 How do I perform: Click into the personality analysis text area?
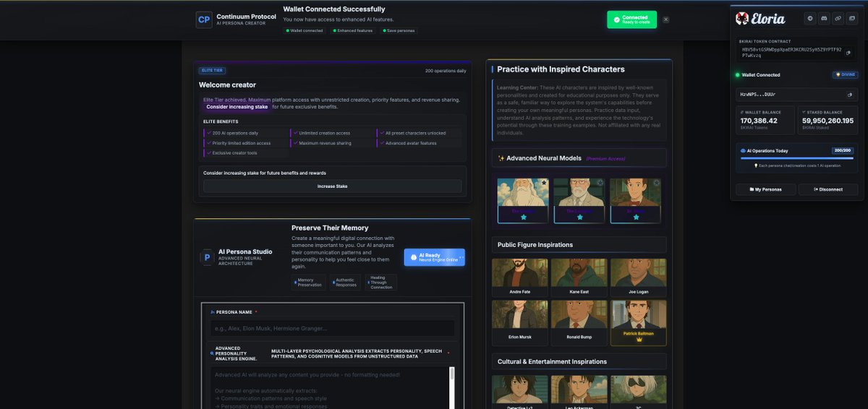pos(330,387)
